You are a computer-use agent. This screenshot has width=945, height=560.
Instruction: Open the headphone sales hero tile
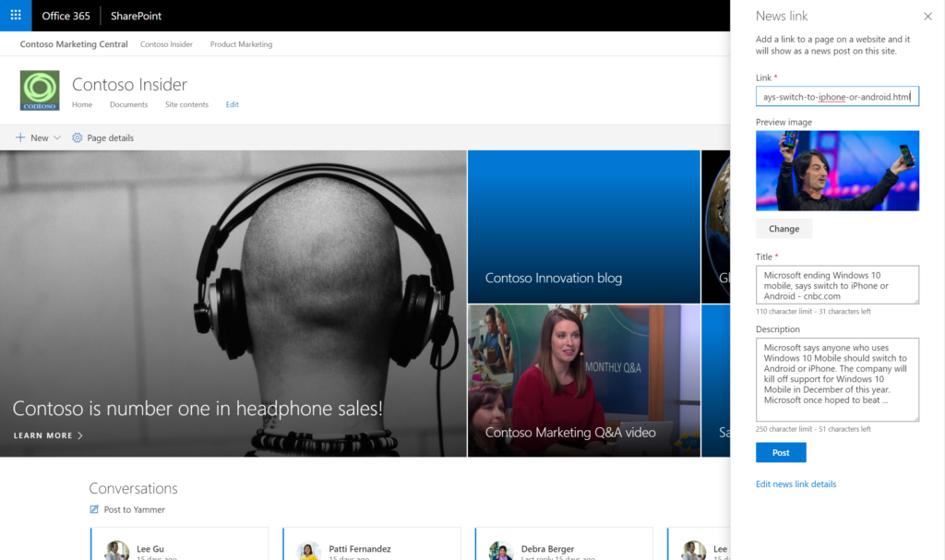[x=233, y=304]
